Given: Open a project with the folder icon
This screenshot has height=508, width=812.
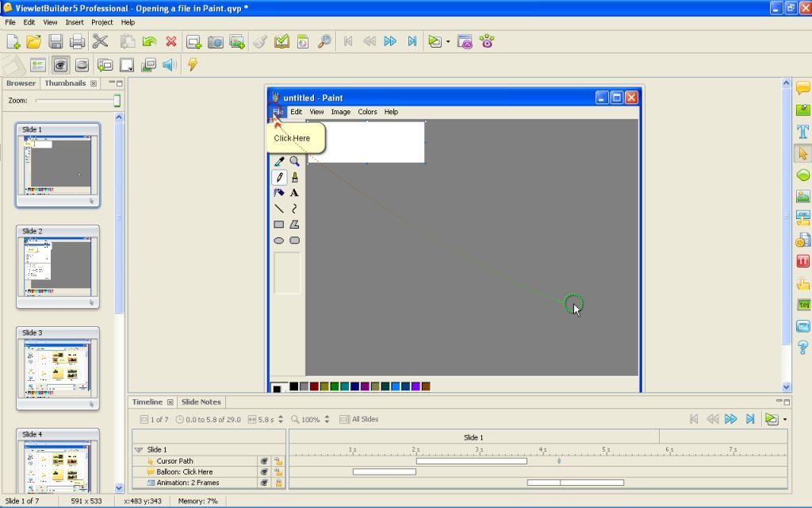Looking at the screenshot, I should [x=34, y=41].
